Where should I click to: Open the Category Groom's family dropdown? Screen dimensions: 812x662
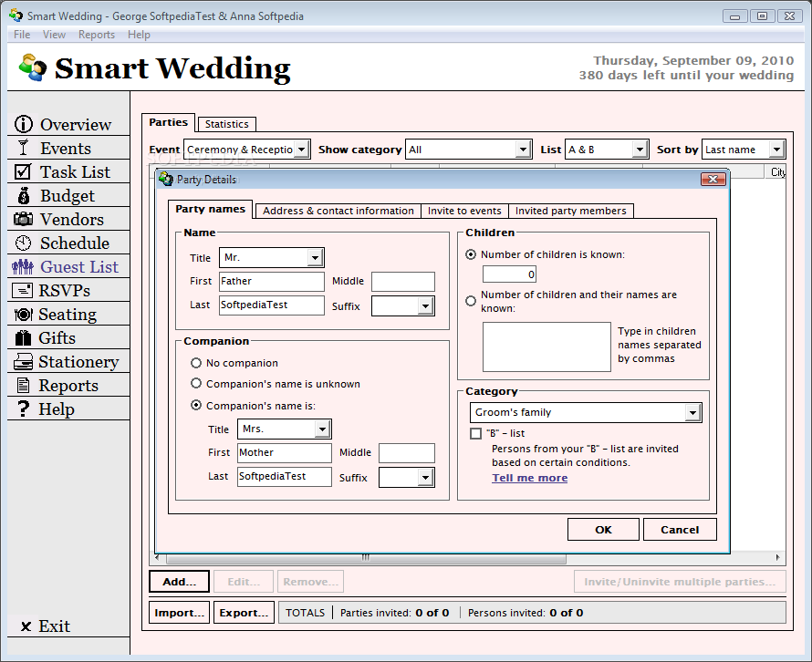(692, 412)
